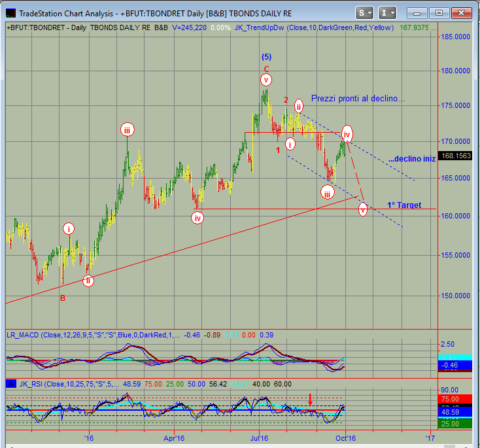Click the 155.0000 price axis label

(455, 255)
